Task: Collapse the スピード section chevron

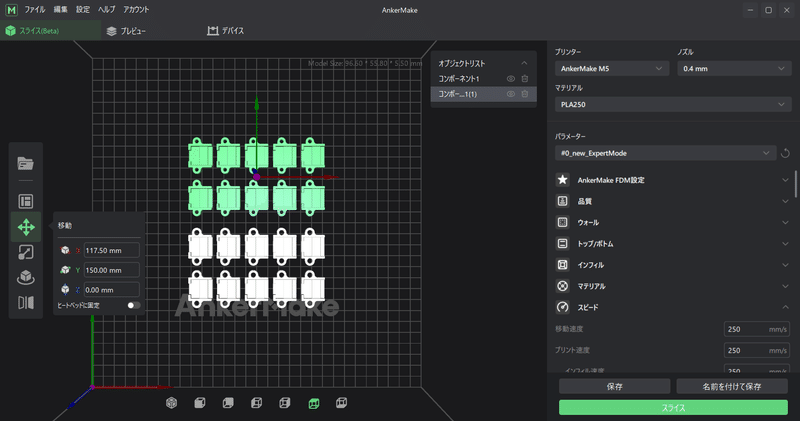Action: pyautogui.click(x=785, y=307)
